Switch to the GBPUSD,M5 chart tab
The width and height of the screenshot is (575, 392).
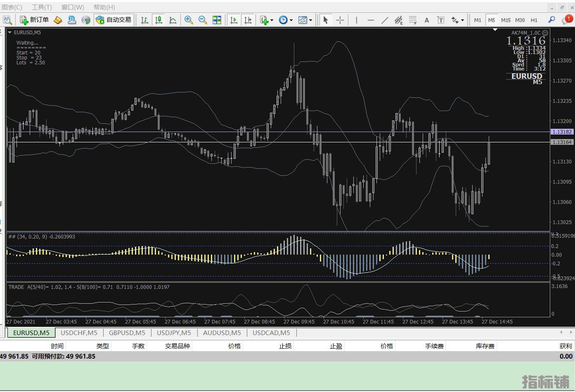[127, 333]
